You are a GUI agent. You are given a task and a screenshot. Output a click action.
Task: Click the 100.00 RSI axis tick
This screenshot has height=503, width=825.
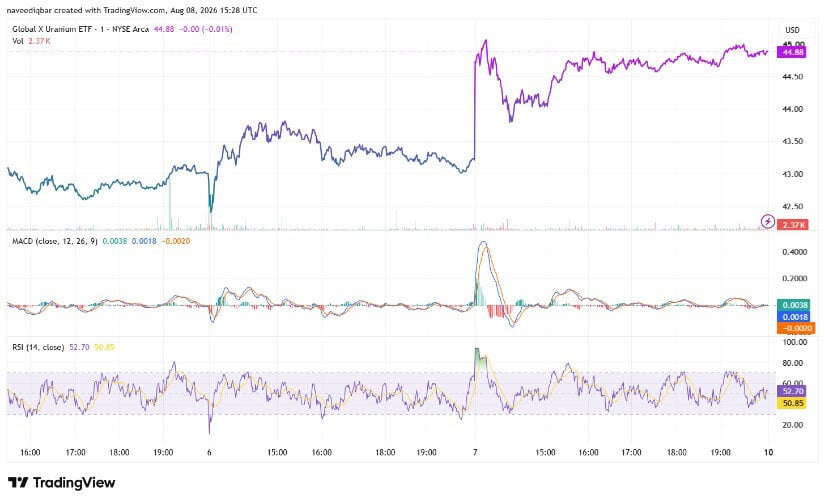click(x=794, y=342)
